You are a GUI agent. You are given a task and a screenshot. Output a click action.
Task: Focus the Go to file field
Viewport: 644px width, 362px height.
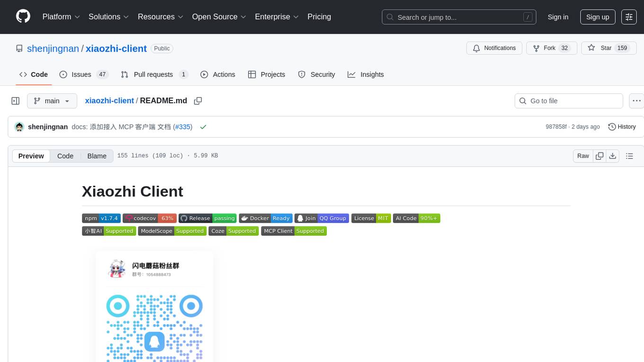569,101
